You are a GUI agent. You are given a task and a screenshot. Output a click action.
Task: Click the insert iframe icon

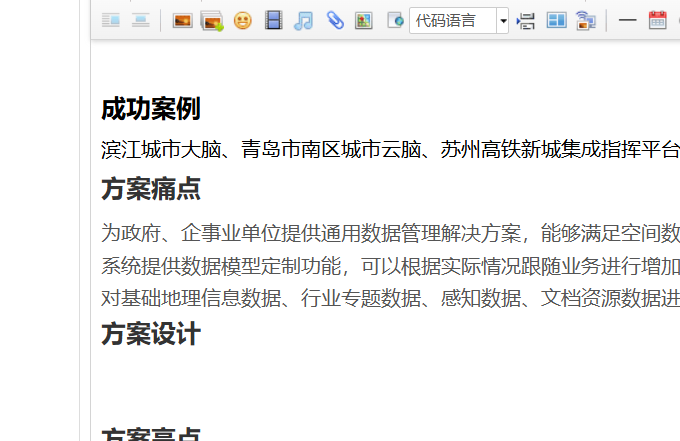(x=395, y=20)
